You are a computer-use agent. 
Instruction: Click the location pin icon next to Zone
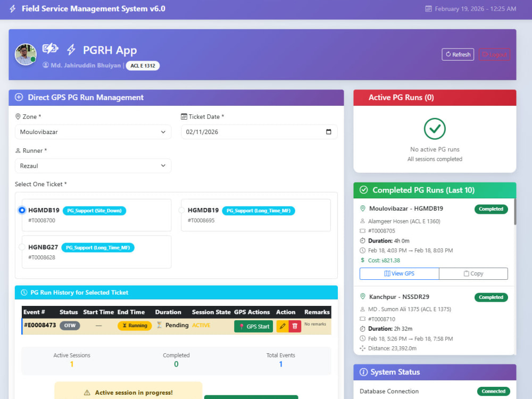[x=18, y=117]
